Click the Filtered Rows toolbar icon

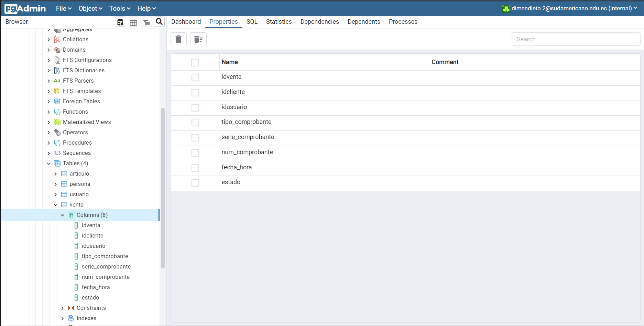coord(146,22)
